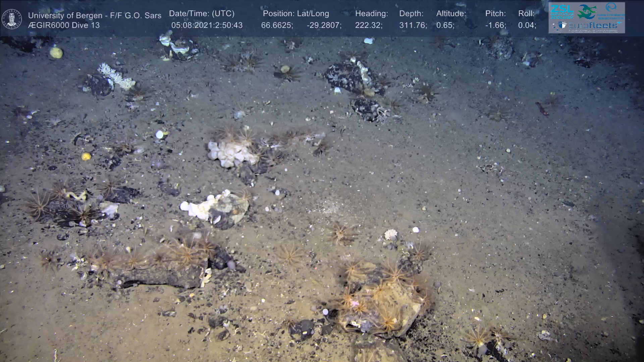Click the green-blue twin fish logo

(587, 11)
